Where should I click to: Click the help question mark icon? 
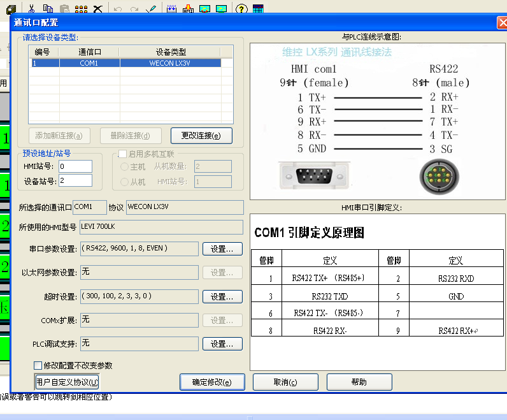point(241,9)
